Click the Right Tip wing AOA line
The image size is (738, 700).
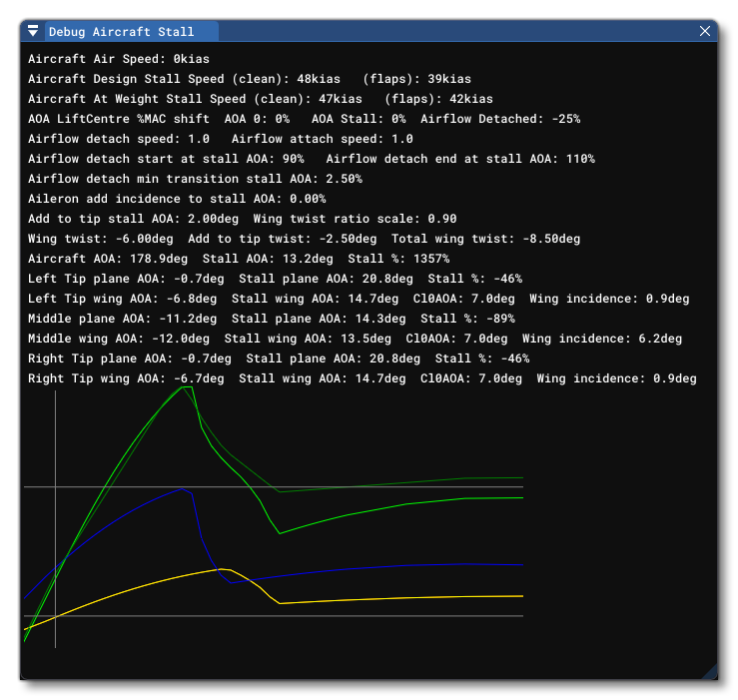click(x=362, y=378)
